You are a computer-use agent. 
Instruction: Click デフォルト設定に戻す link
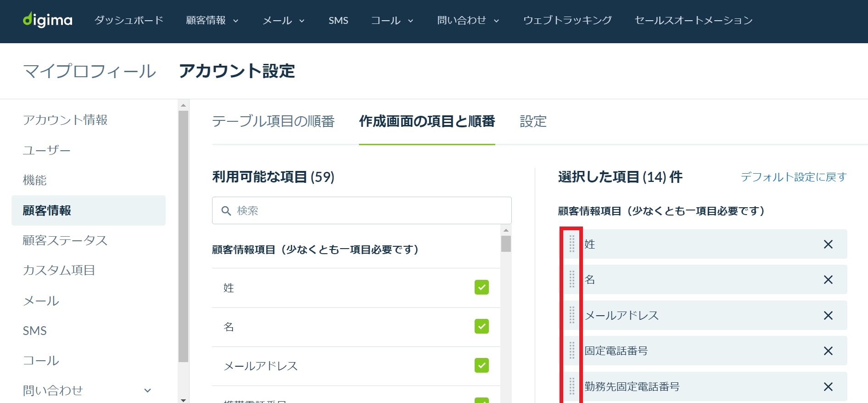click(793, 177)
